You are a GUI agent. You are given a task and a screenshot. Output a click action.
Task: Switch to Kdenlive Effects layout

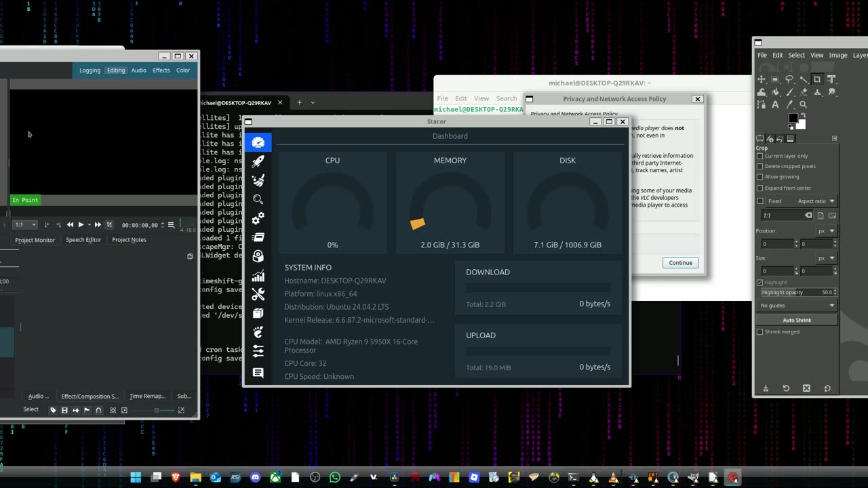(161, 70)
